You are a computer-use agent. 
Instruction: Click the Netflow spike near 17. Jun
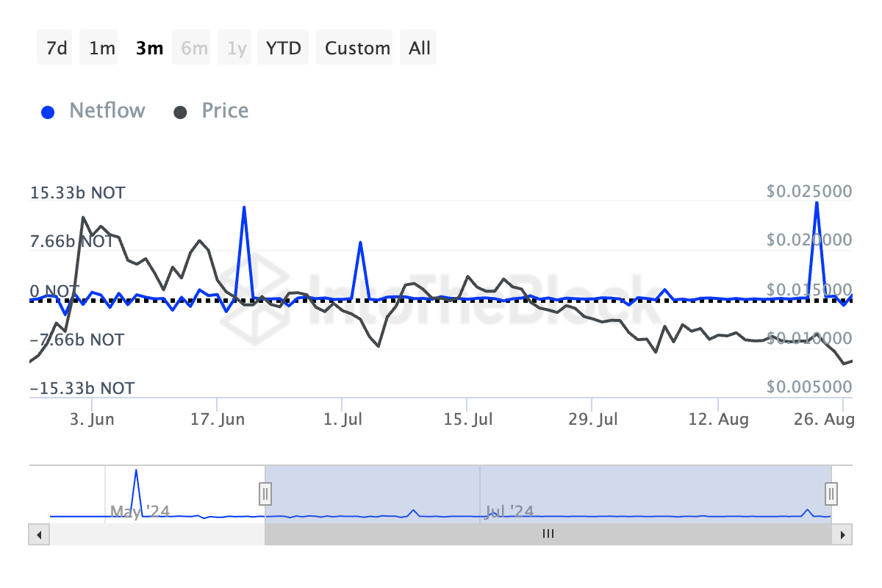pyautogui.click(x=244, y=208)
